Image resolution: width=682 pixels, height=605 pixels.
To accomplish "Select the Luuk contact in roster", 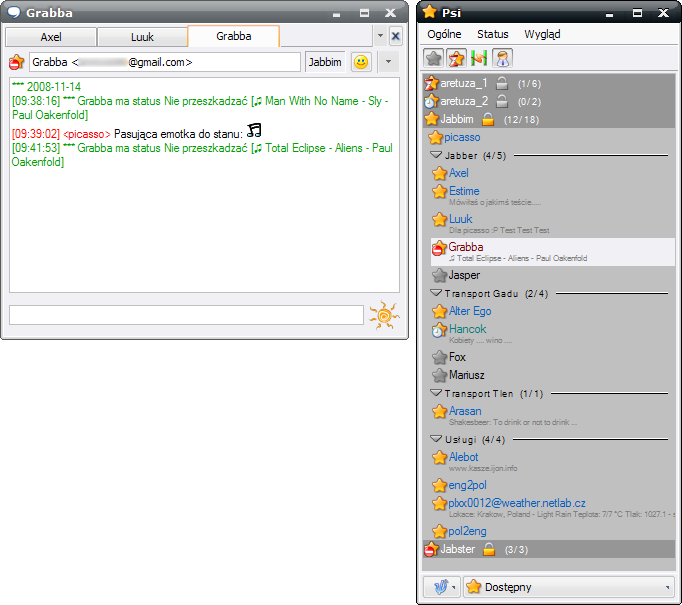I will (553, 224).
